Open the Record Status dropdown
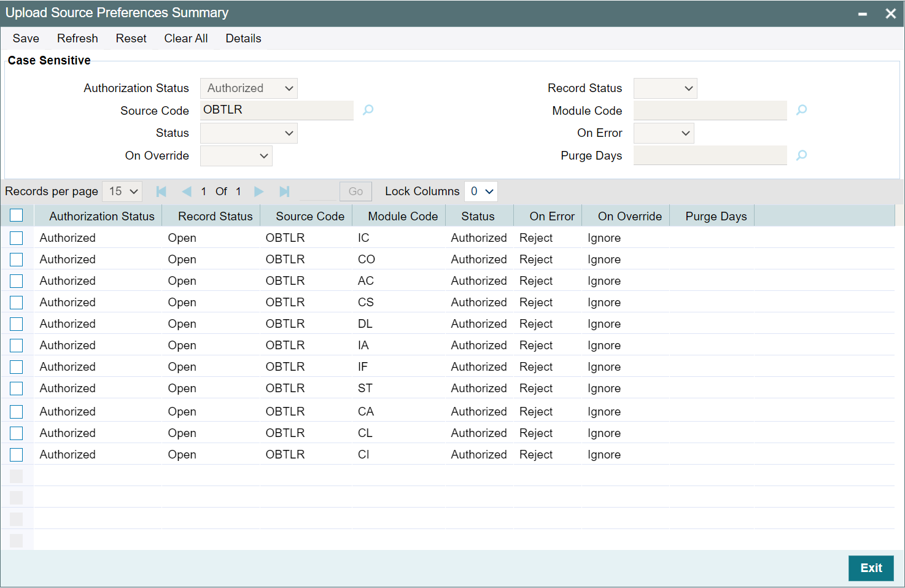Image resolution: width=905 pixels, height=588 pixels. (665, 88)
